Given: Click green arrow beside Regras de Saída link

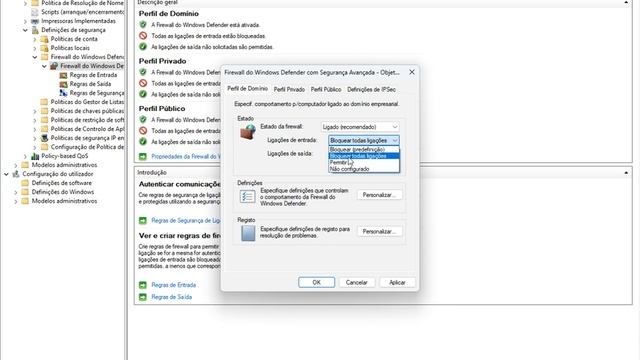Looking at the screenshot, I should pos(142,297).
